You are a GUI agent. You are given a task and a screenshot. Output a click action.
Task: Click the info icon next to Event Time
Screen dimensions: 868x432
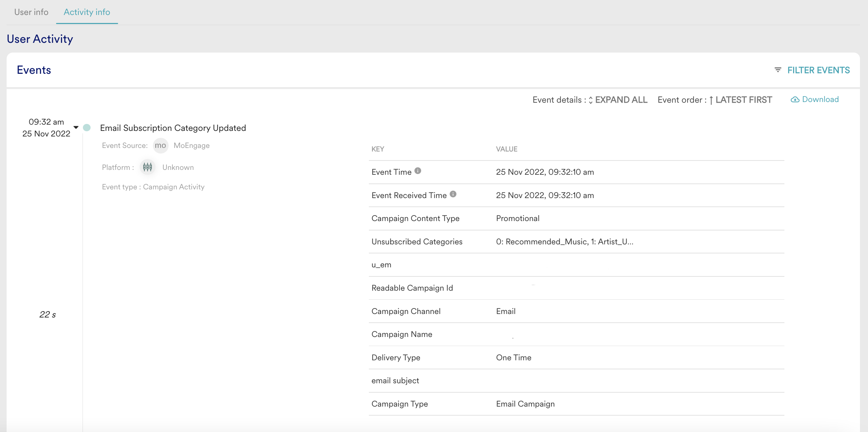tap(418, 171)
